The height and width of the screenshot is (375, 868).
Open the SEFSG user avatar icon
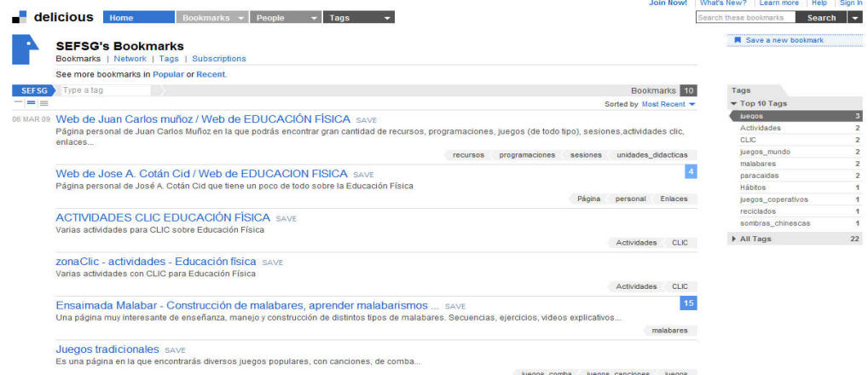tap(25, 50)
